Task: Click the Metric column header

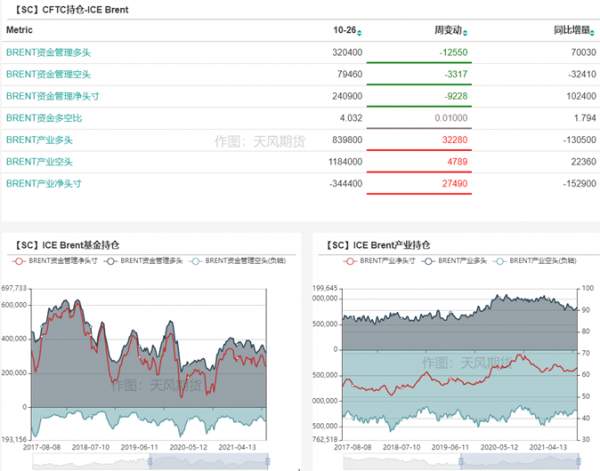Action: click(x=20, y=31)
